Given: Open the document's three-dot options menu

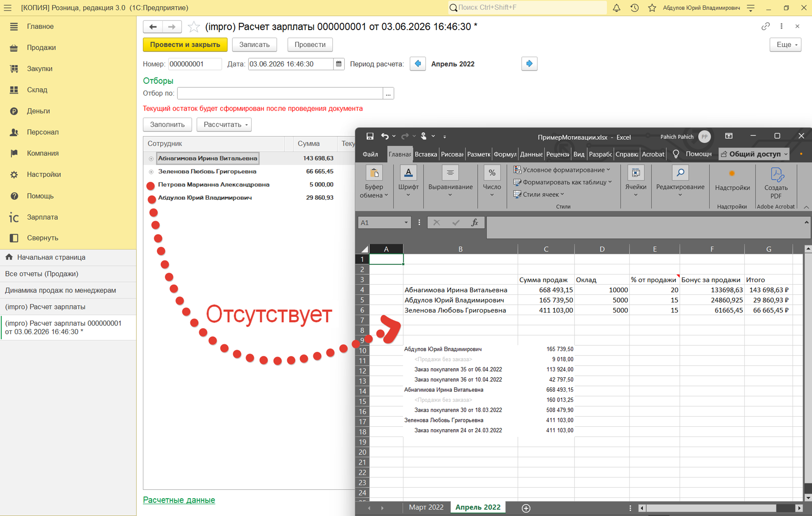Looking at the screenshot, I should [x=781, y=26].
